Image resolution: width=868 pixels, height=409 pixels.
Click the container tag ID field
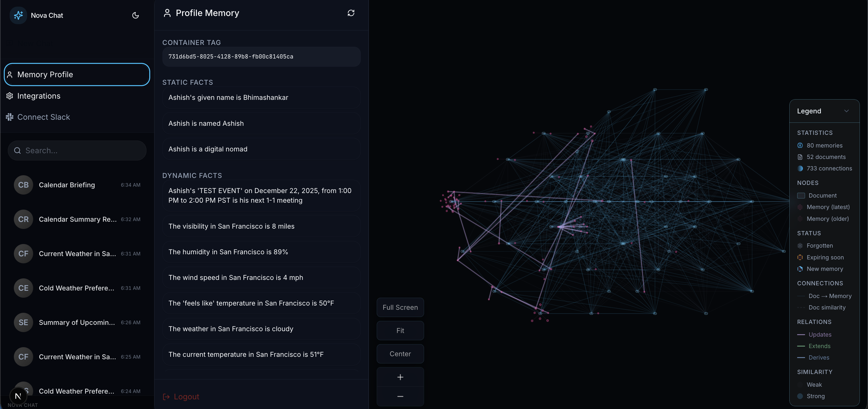[261, 57]
